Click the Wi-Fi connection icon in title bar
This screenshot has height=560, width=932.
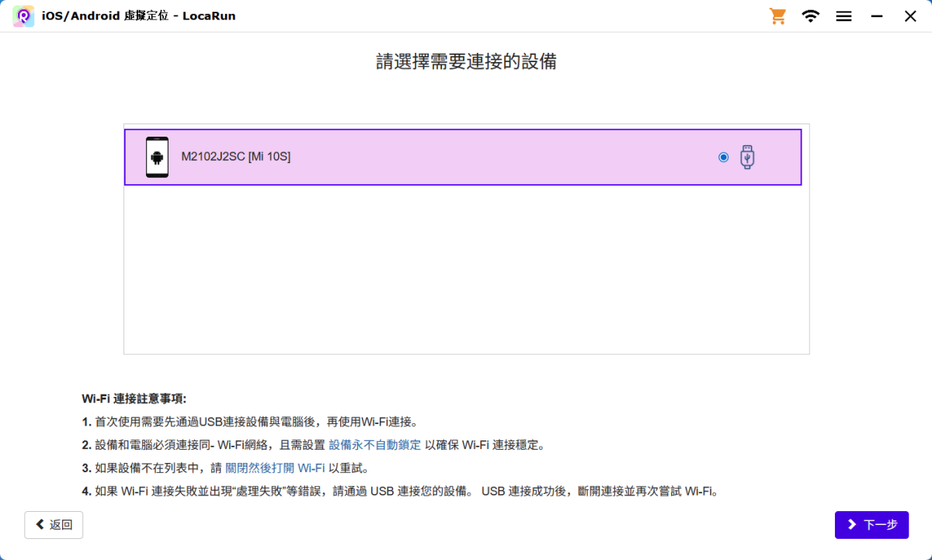pyautogui.click(x=811, y=16)
